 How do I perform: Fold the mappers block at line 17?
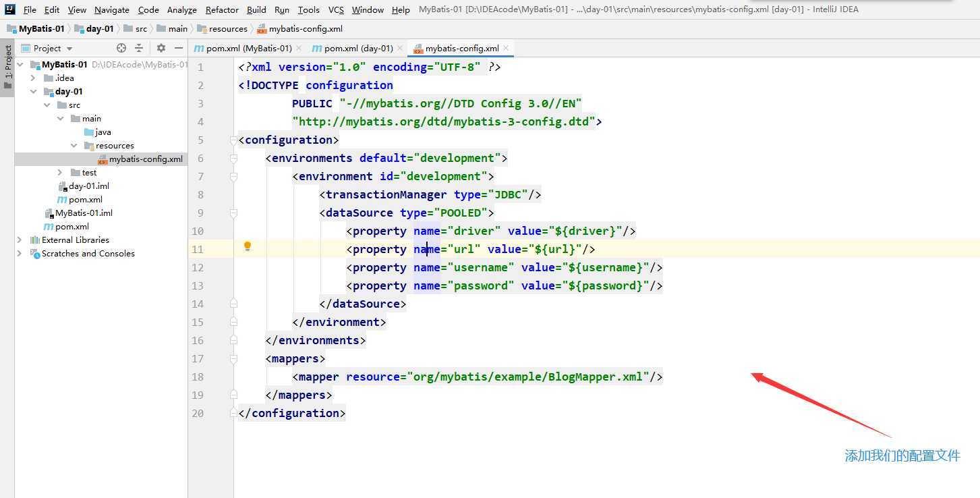pos(233,359)
